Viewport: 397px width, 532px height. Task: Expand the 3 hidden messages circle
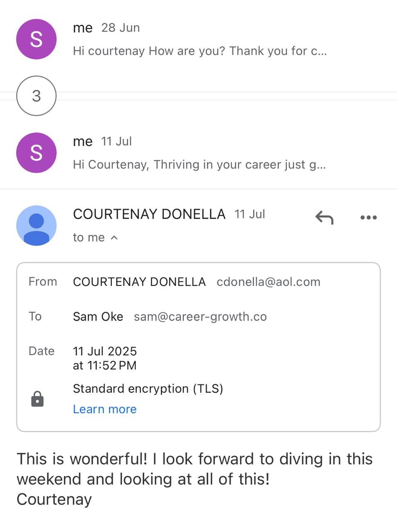click(x=37, y=96)
